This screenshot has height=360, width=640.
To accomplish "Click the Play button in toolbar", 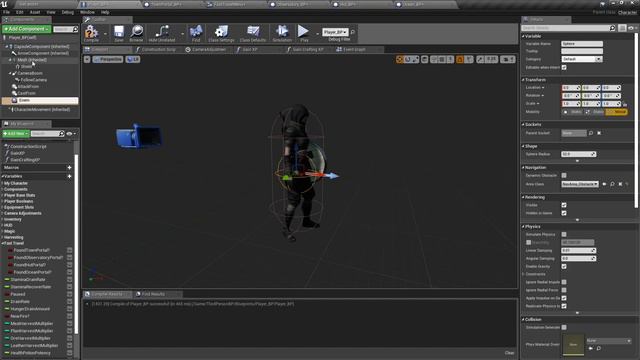I will pos(303,33).
